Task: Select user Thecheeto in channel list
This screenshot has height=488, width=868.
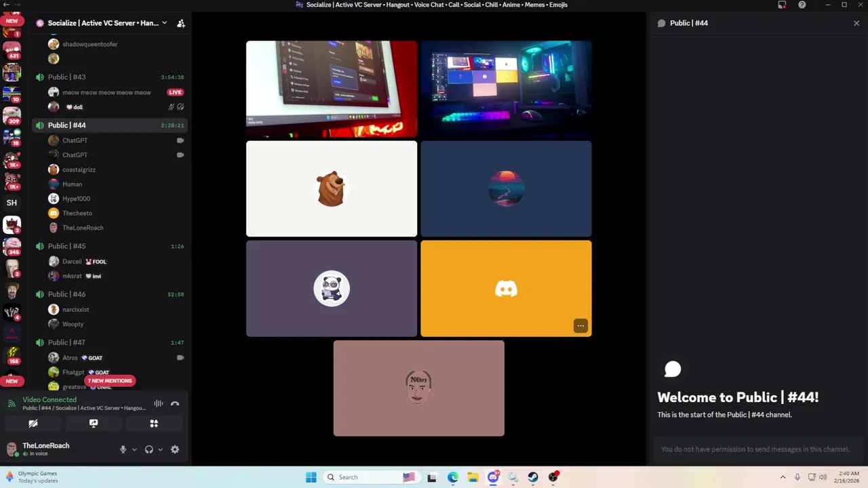Action: (77, 213)
